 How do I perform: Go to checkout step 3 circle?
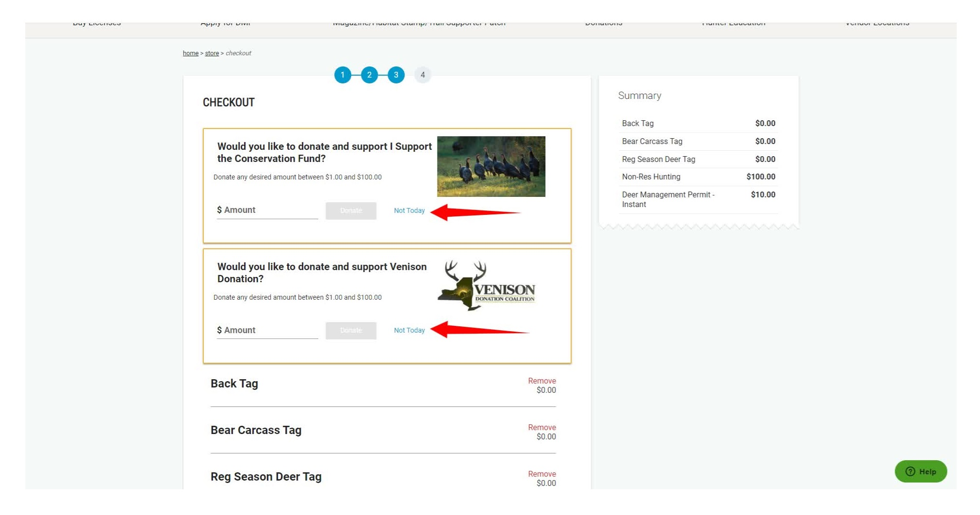396,75
